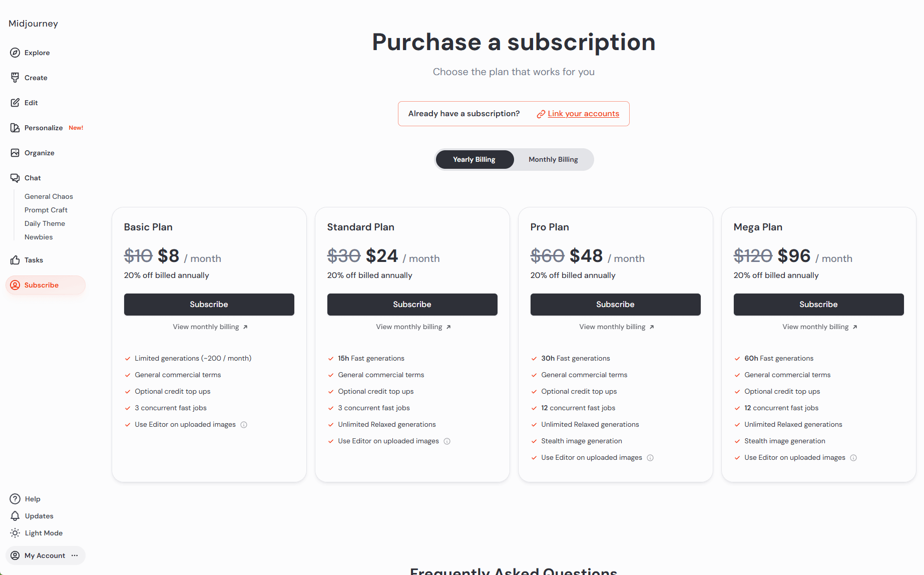Follow the Link your accounts link
Screen dimensions: 924x575
583,114
